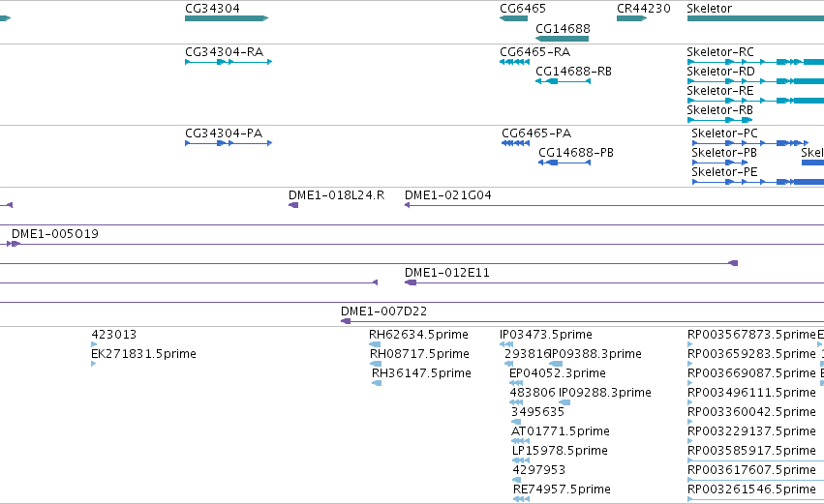Open the CG34304-RA transcript glyph
The image size is (824, 504).
pyautogui.click(x=229, y=62)
